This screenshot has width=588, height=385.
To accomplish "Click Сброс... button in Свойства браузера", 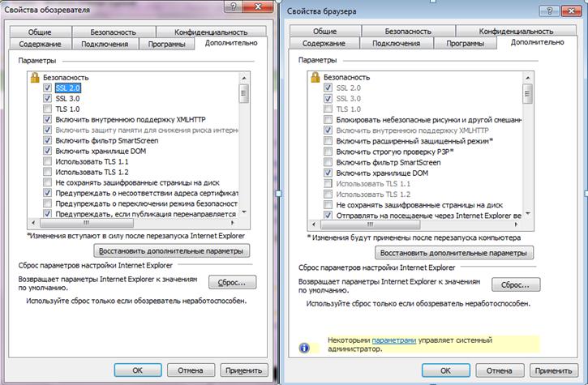I will 516,284.
